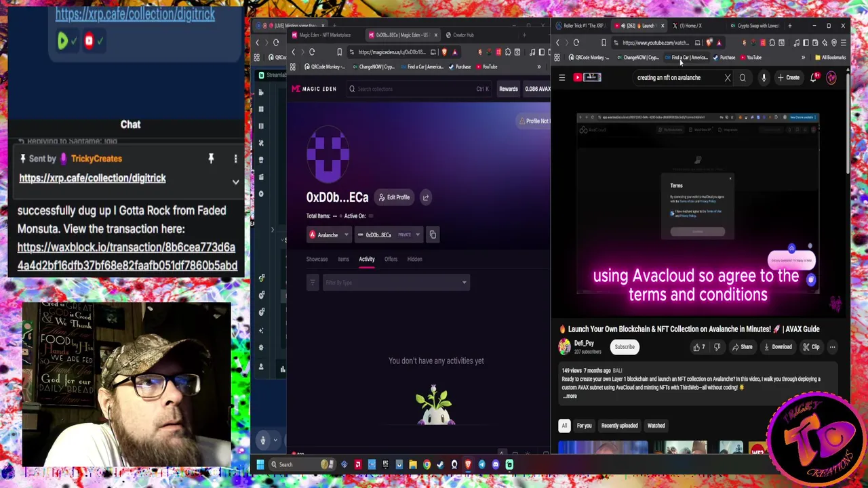Open xrp.cafe/digitrick link in chat
This screenshot has width=868, height=488.
tap(92, 178)
